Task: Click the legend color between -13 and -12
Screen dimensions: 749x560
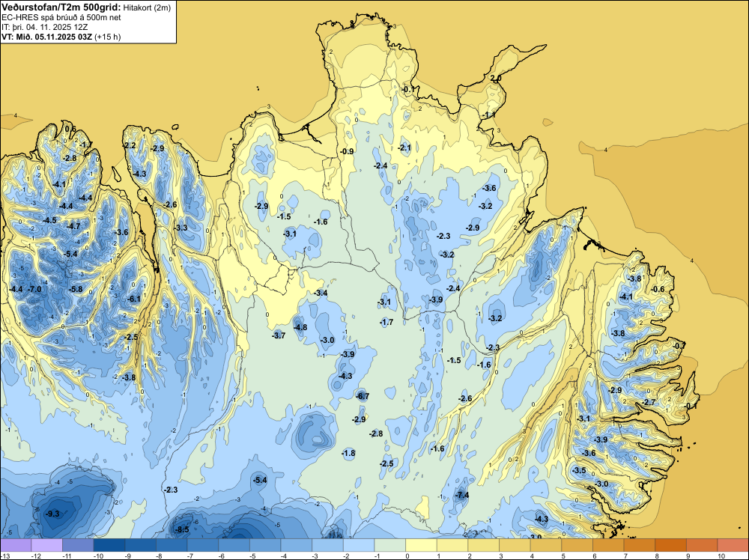Action: coord(16,545)
